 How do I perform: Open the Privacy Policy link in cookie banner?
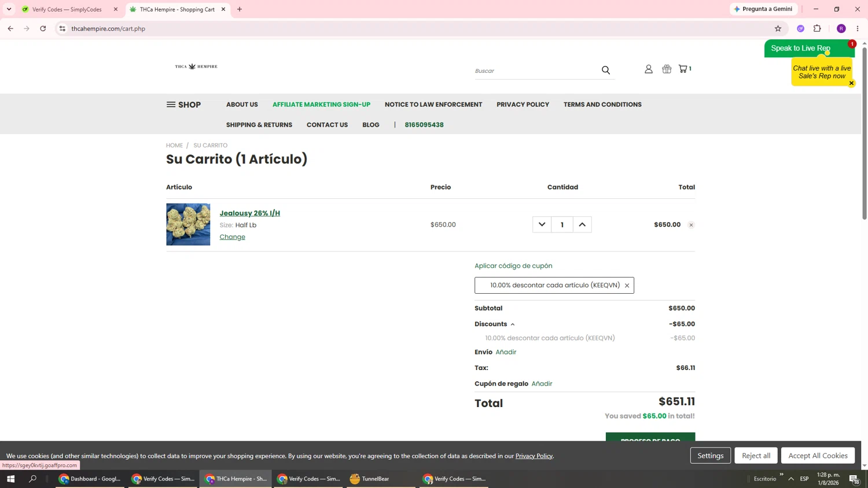[534, 456]
